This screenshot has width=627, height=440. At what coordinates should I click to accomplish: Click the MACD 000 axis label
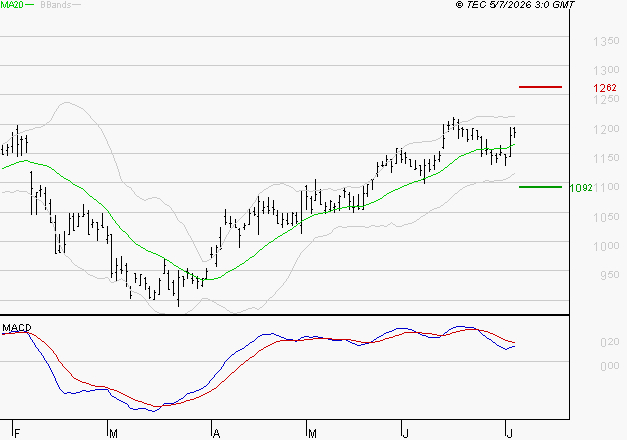tap(609, 366)
